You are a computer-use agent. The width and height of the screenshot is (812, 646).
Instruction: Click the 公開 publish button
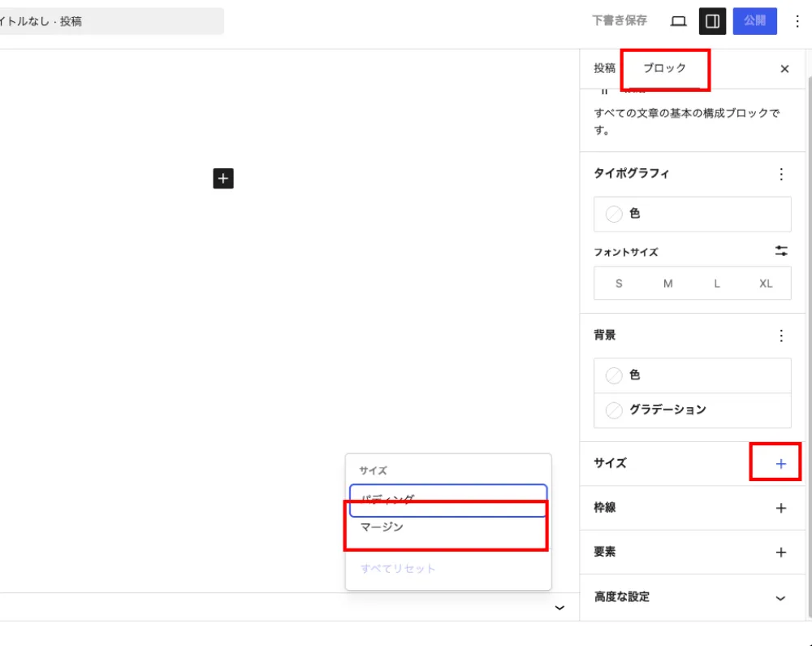(x=754, y=21)
